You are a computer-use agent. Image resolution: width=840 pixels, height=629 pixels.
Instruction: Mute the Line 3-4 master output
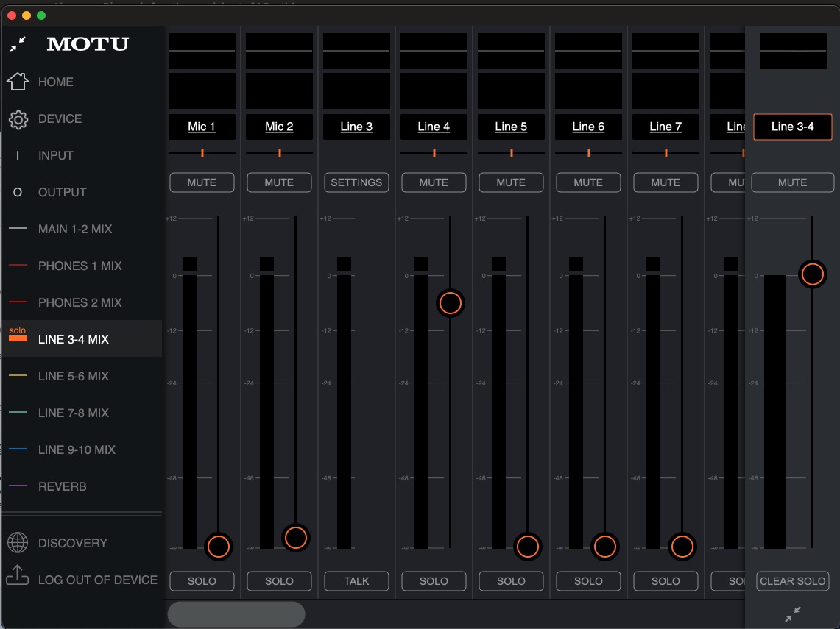792,182
